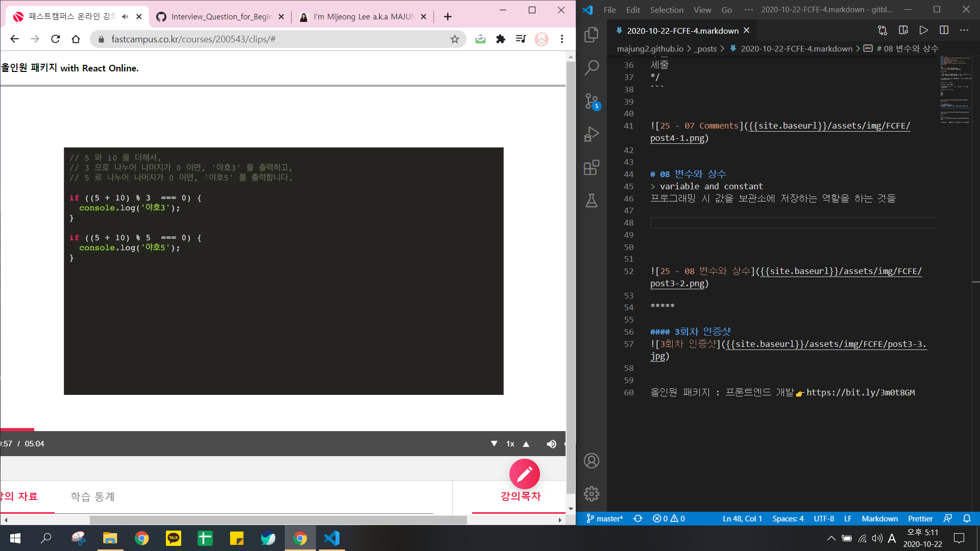Open VS Code Manage gear menu
The width and height of the screenshot is (980, 551).
592,493
